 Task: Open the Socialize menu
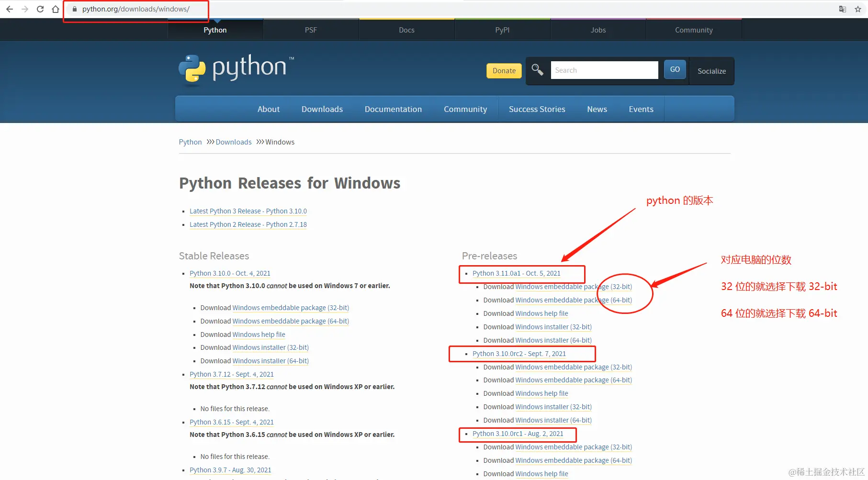point(711,71)
